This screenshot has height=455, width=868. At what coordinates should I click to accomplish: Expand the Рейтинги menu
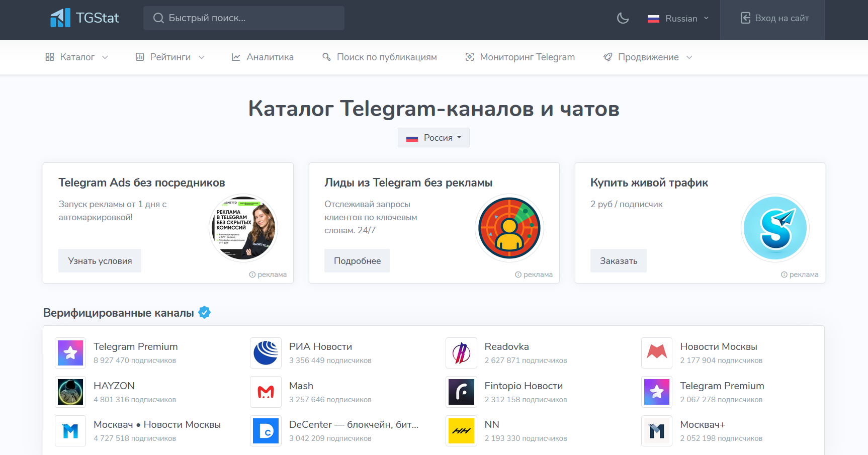tap(170, 57)
